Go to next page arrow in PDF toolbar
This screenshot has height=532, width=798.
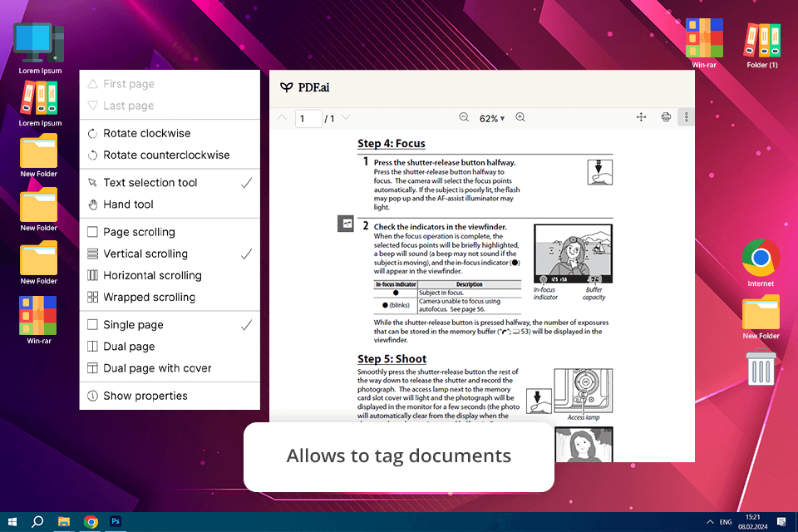346,117
